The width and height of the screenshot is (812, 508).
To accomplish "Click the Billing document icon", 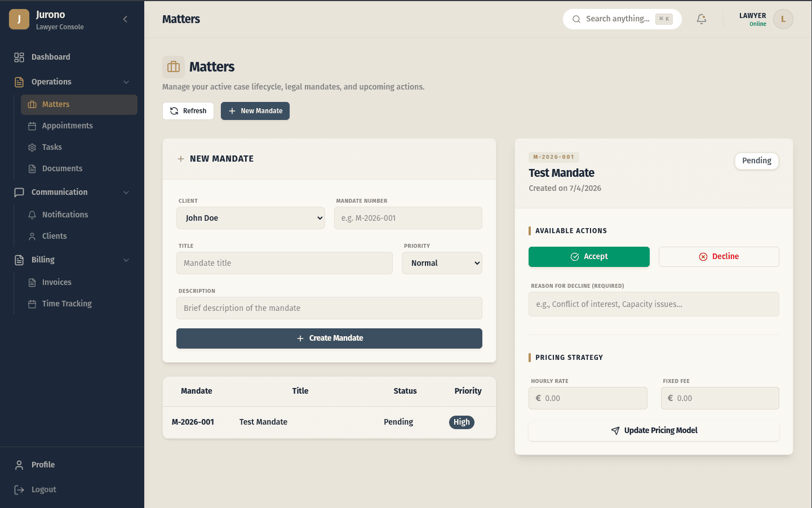I will pyautogui.click(x=19, y=260).
